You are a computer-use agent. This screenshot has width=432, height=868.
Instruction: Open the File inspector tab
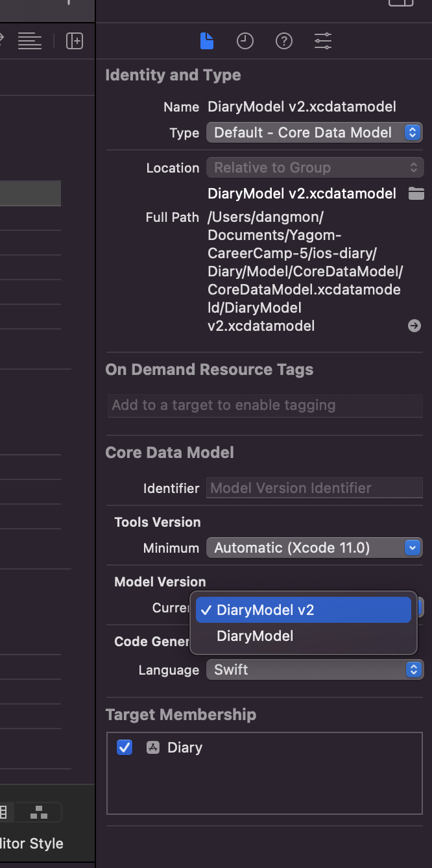(x=206, y=42)
